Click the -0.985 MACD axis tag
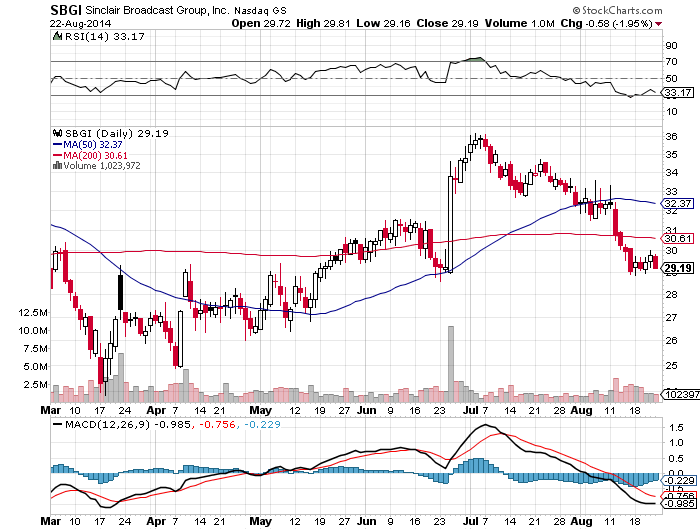Image resolution: width=700 pixels, height=530 pixels. click(x=679, y=504)
